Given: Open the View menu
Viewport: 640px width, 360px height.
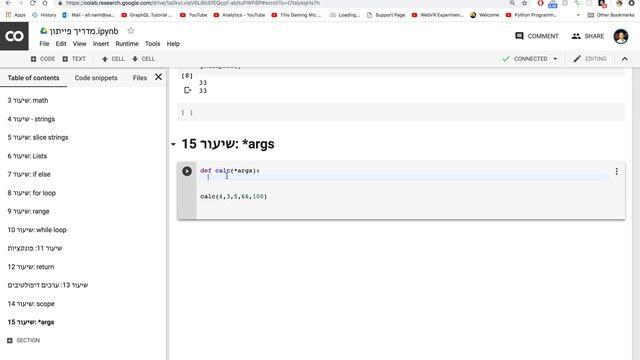Looking at the screenshot, I should [80, 44].
